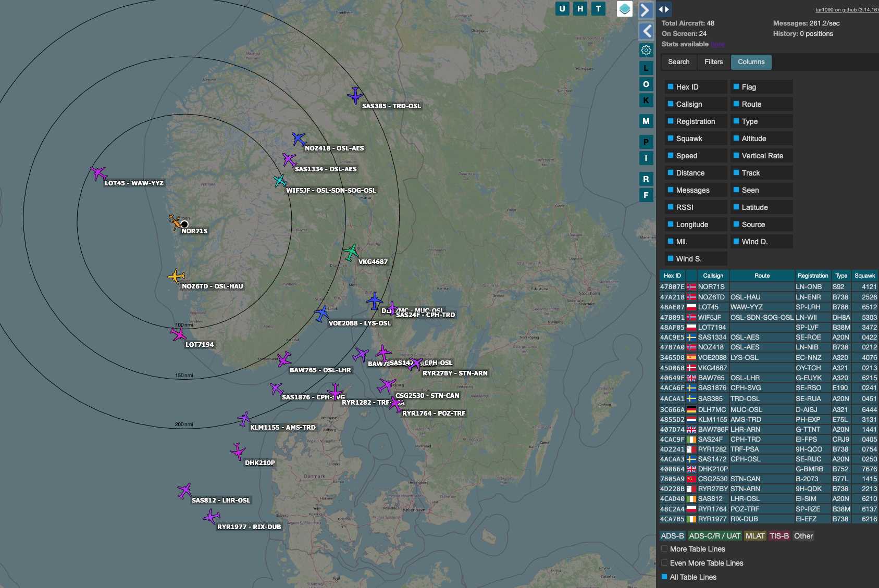
Task: Switch to the Filters tab
Action: (713, 62)
